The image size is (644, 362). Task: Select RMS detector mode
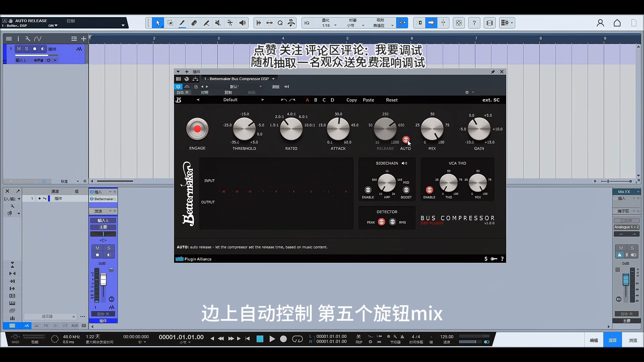coord(392,222)
